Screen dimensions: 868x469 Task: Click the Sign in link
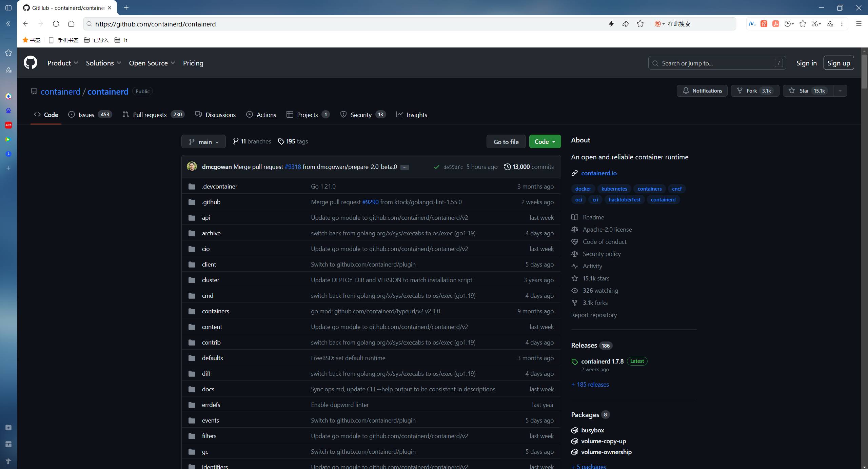tap(806, 63)
